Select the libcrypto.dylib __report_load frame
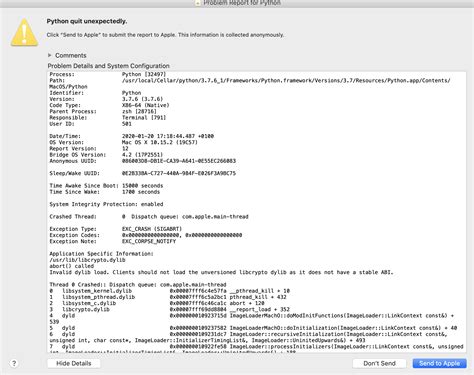474x375 pixels. tap(170, 309)
